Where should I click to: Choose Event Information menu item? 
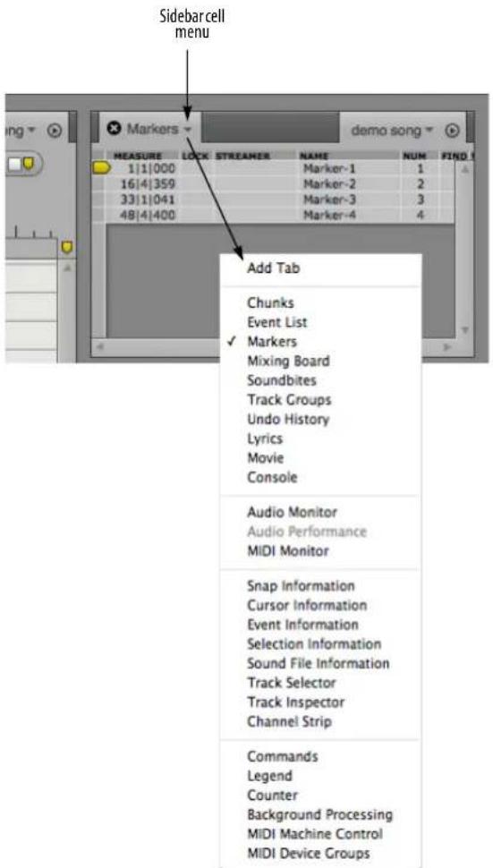click(x=302, y=625)
